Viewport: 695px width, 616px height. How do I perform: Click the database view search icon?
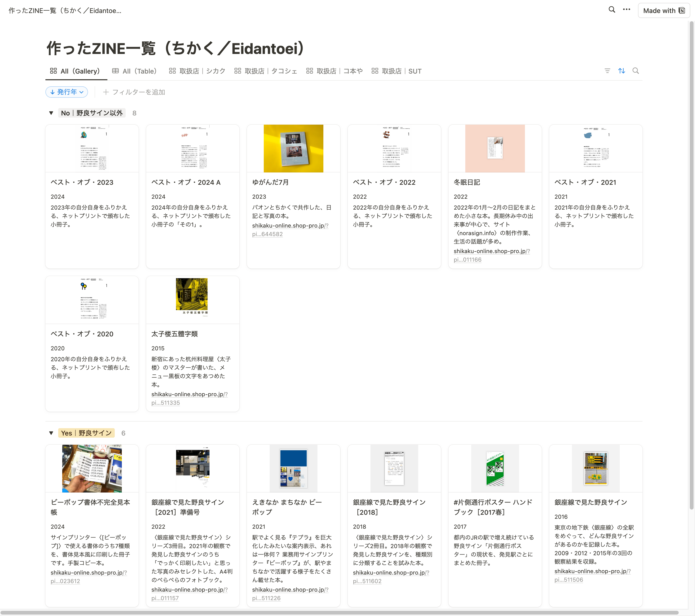[635, 71]
